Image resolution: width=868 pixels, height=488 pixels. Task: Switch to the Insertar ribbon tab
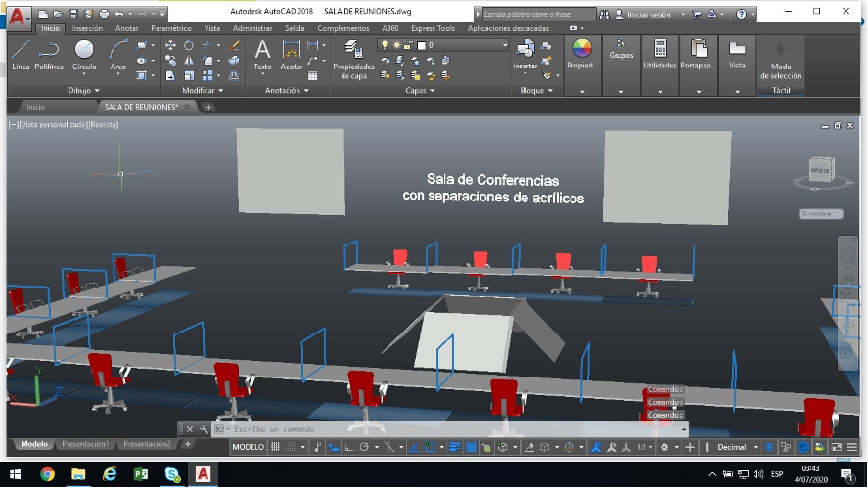(87, 28)
